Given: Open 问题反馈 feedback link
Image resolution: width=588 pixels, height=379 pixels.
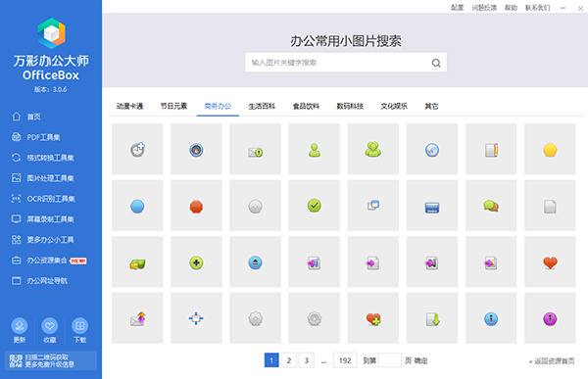Looking at the screenshot, I should click(x=484, y=8).
